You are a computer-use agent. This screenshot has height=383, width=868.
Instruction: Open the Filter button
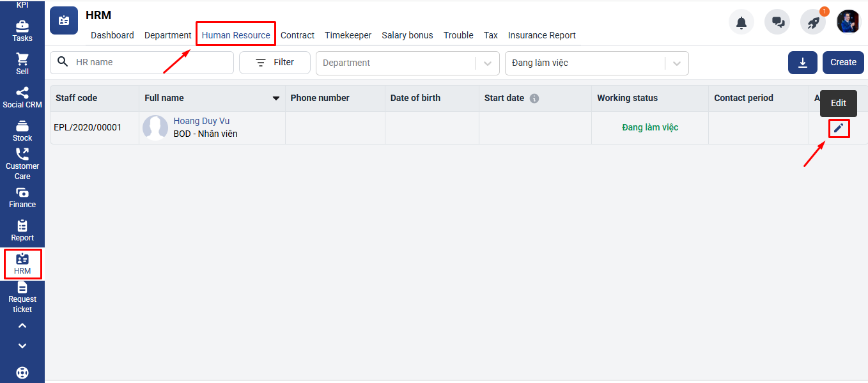point(275,63)
